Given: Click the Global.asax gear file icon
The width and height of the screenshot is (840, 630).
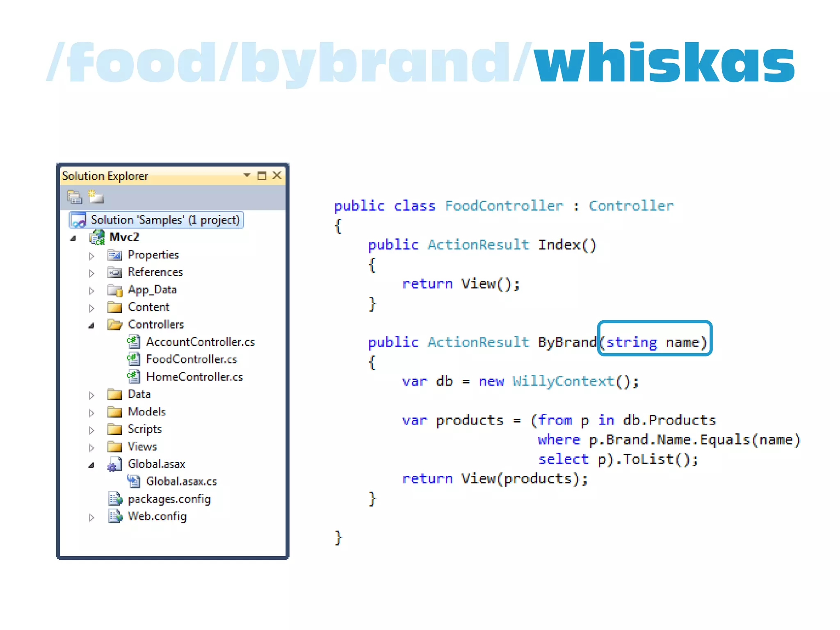Looking at the screenshot, I should click(114, 464).
